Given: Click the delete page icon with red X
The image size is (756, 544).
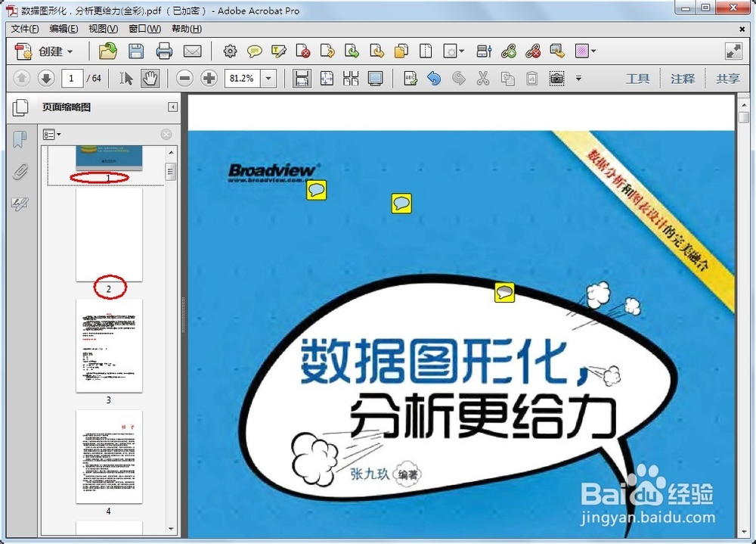Looking at the screenshot, I should coord(303,51).
